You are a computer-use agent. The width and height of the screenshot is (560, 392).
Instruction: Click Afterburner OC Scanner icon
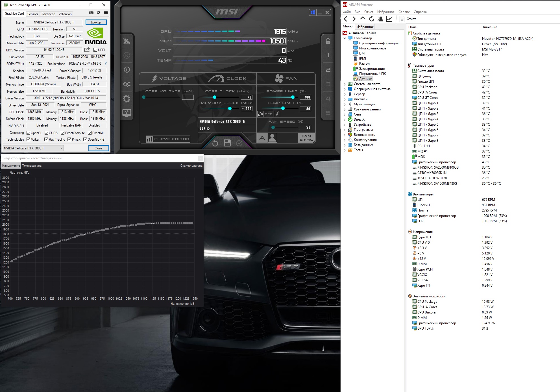tap(127, 84)
